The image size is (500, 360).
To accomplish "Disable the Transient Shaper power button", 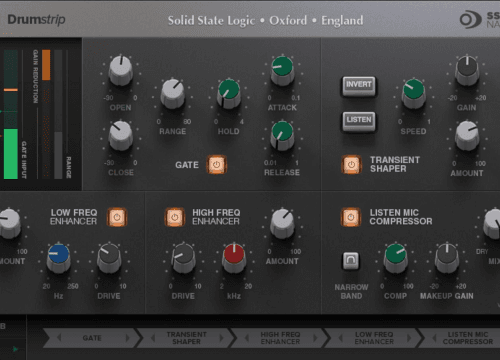I will click(351, 165).
